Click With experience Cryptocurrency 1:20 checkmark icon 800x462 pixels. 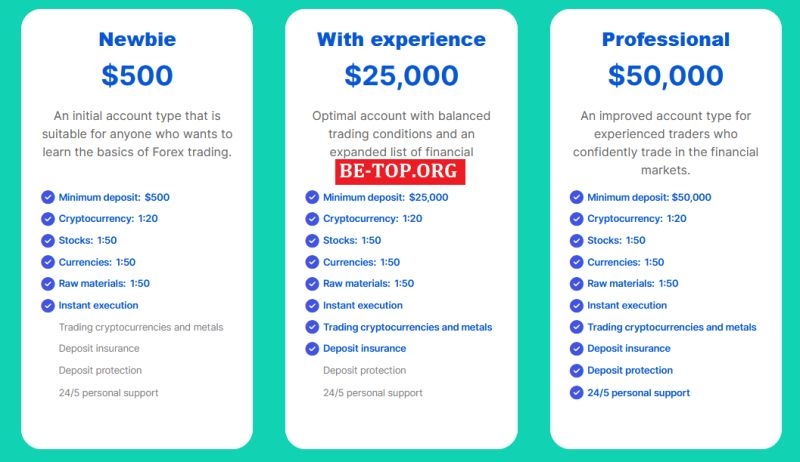(312, 219)
